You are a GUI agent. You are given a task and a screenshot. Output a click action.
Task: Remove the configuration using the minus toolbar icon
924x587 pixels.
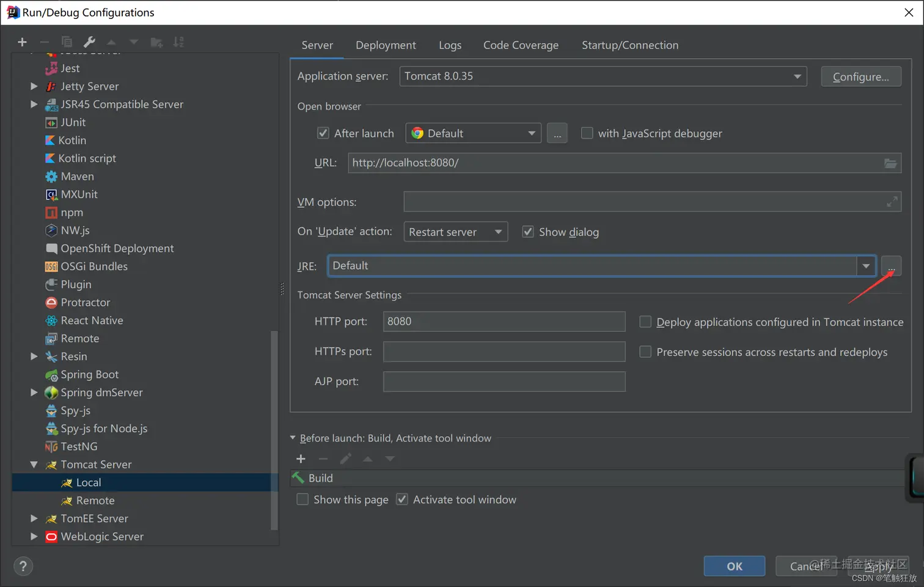pyautogui.click(x=44, y=42)
